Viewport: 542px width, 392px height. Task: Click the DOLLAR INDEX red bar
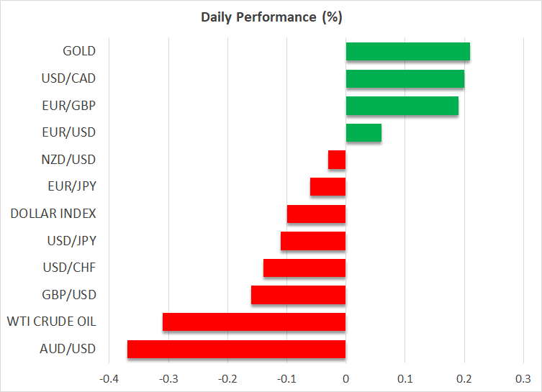pyautogui.click(x=317, y=214)
